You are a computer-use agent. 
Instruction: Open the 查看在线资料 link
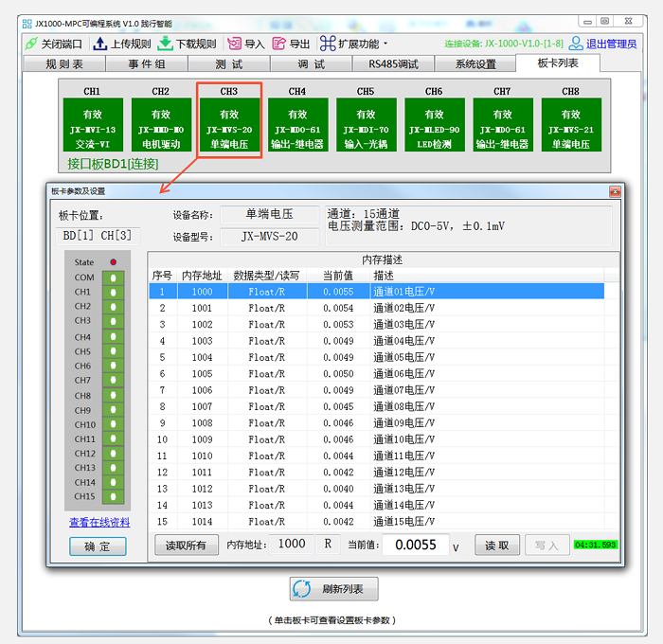point(99,522)
